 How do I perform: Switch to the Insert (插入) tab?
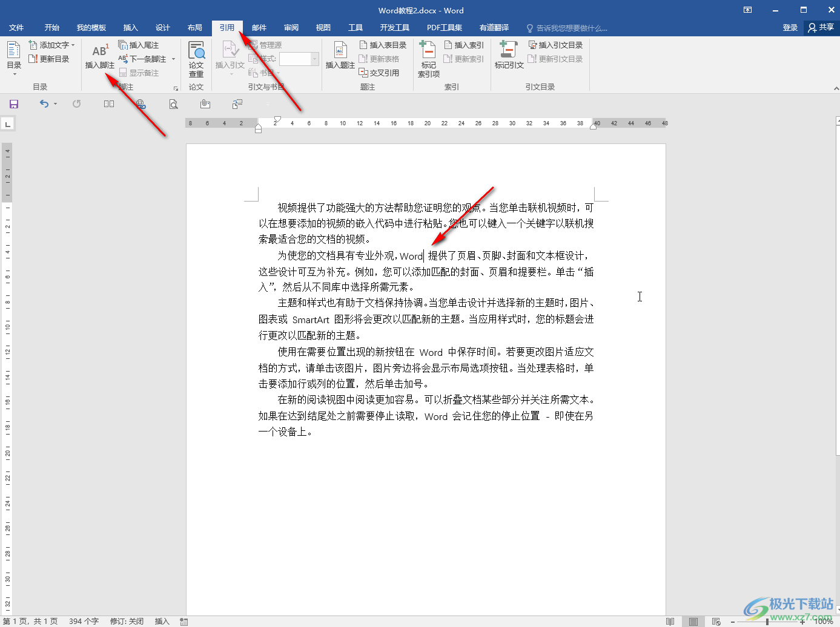pyautogui.click(x=130, y=28)
